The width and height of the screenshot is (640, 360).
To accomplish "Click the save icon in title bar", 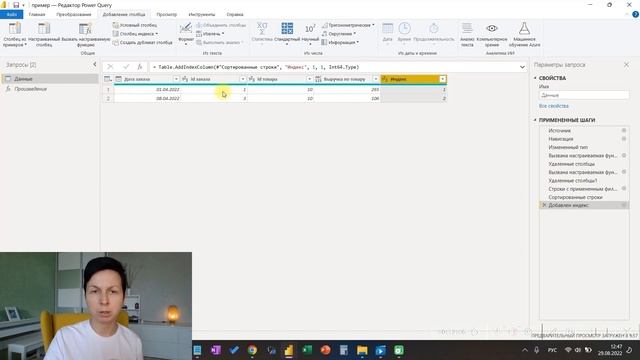I will pyautogui.click(x=16, y=5).
